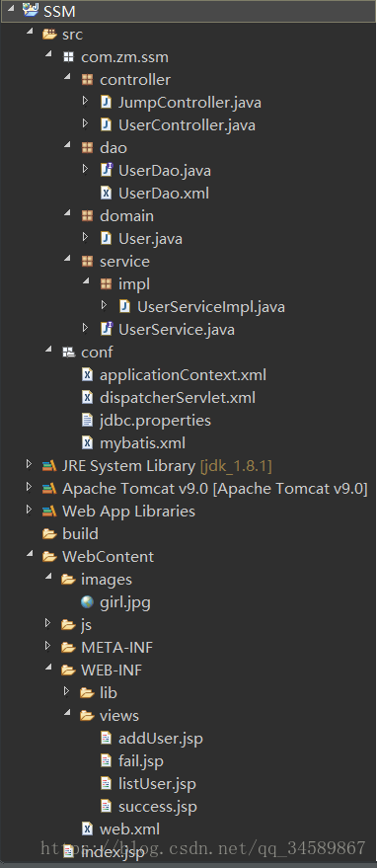Expand JumpController.java node

point(85,102)
